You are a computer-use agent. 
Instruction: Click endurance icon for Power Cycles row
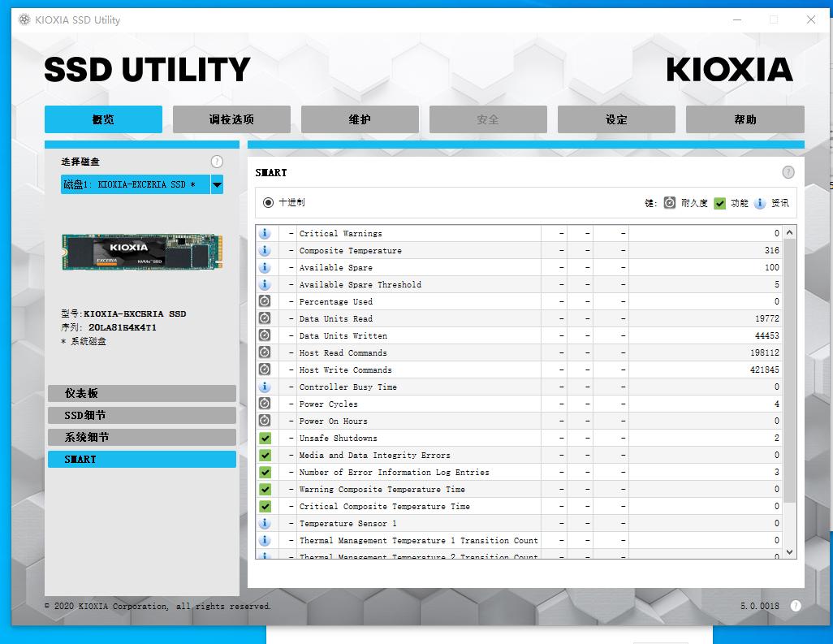[x=265, y=404]
